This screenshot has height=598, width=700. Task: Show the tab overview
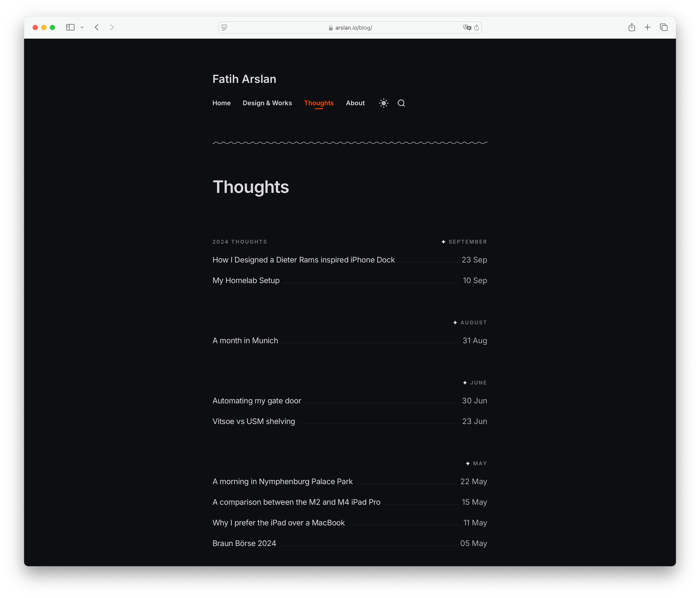point(664,27)
